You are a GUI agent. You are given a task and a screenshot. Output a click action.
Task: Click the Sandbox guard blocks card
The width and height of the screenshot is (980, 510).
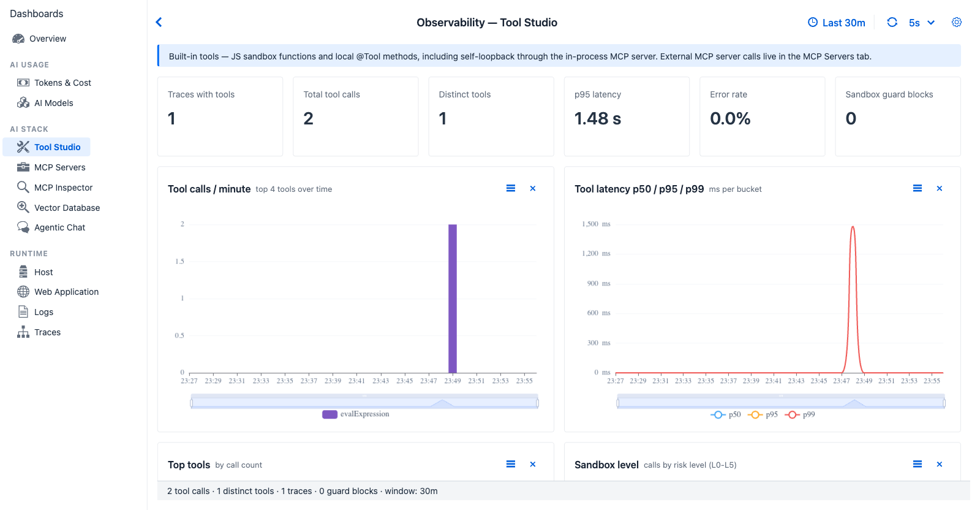pos(898,116)
